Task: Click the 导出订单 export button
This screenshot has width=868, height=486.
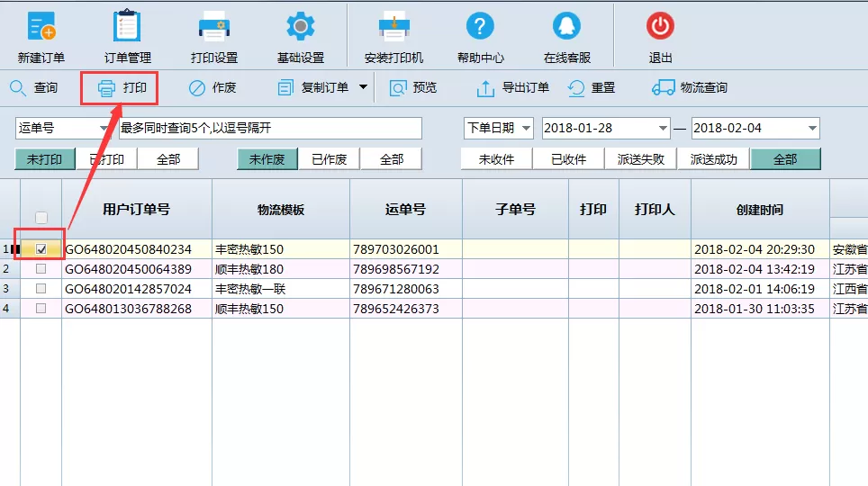Action: coord(512,87)
